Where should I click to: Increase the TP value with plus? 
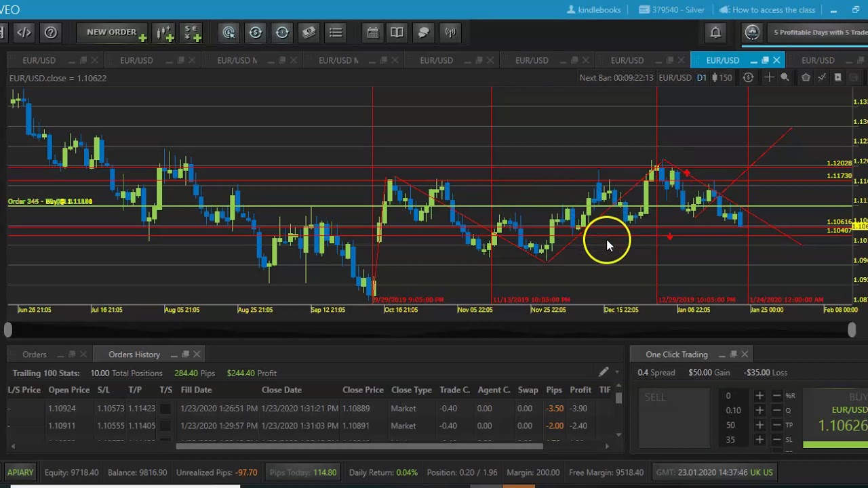pos(759,425)
